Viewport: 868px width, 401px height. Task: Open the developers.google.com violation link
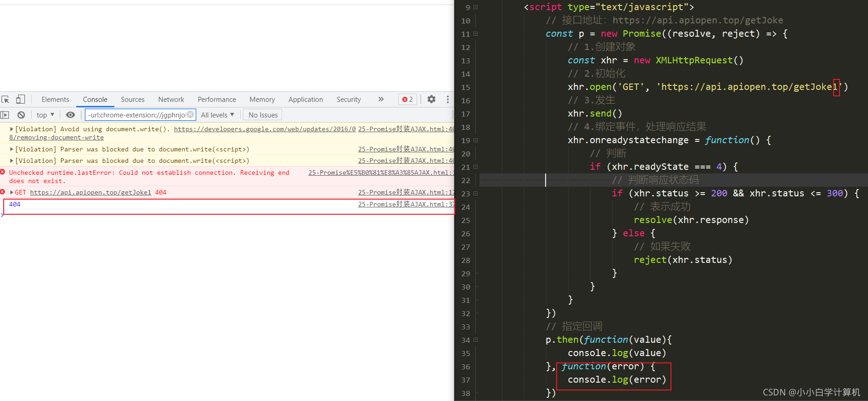[265, 129]
